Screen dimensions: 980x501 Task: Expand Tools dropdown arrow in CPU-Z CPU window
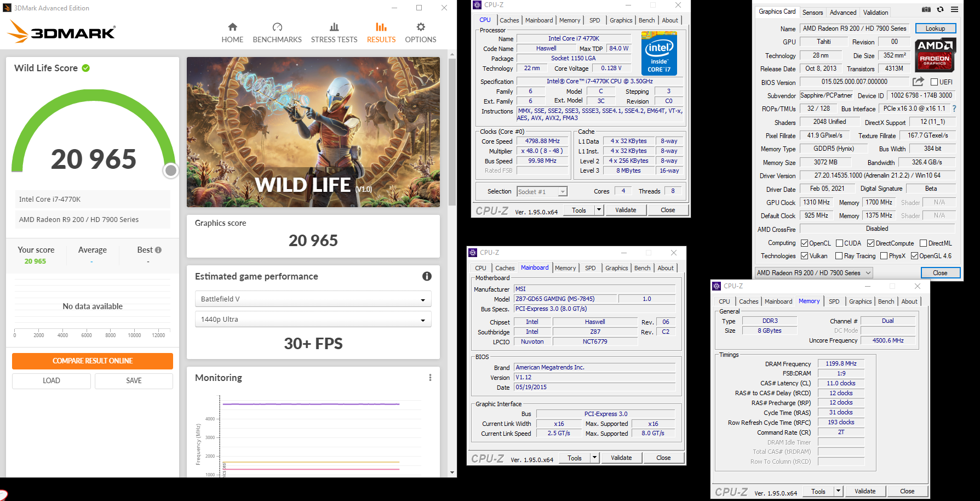[x=599, y=210]
